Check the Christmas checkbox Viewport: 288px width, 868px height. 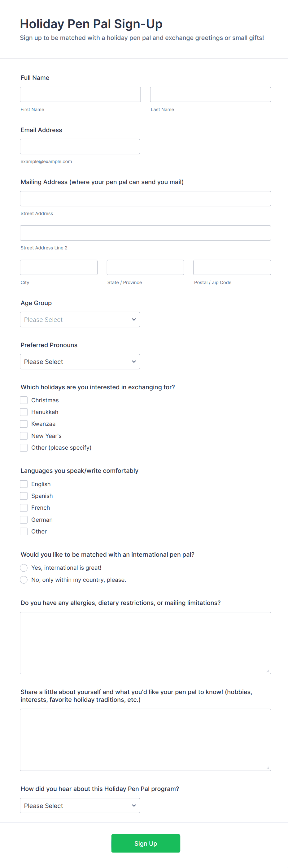pos(24,400)
